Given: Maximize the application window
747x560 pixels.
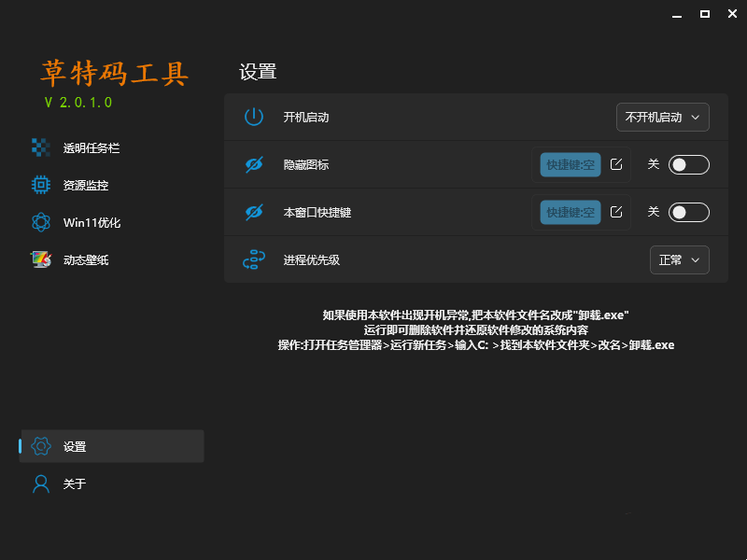Looking at the screenshot, I should click(x=705, y=13).
